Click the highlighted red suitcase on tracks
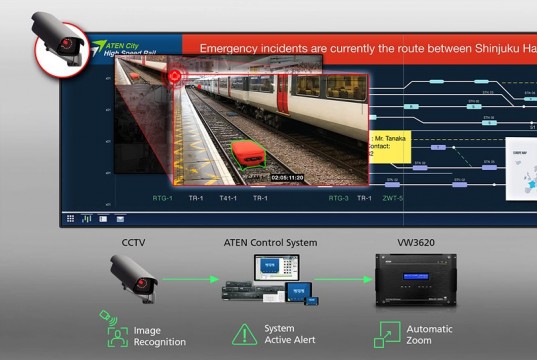The height and width of the screenshot is (360, 537). [x=249, y=155]
